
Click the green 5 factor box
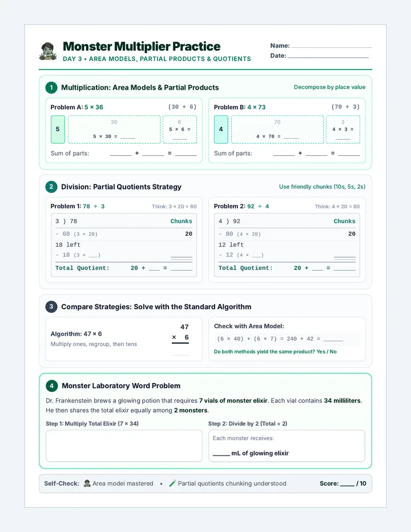(58, 129)
